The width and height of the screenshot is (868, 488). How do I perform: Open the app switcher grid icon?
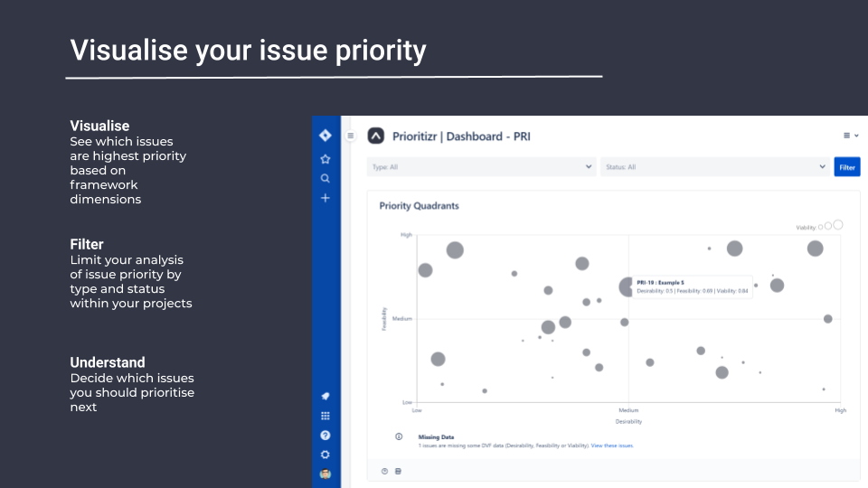point(325,416)
